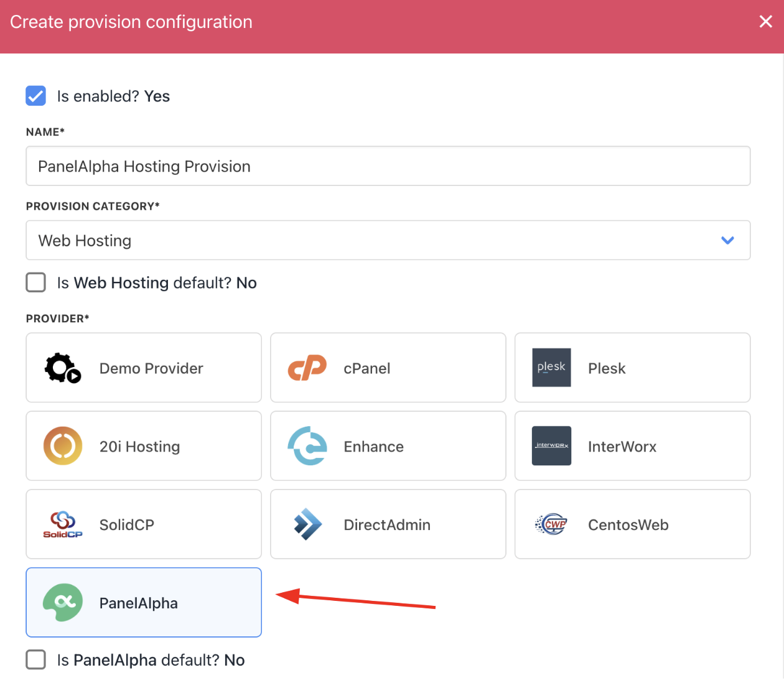
Task: Click the NAME* field label
Action: click(45, 132)
